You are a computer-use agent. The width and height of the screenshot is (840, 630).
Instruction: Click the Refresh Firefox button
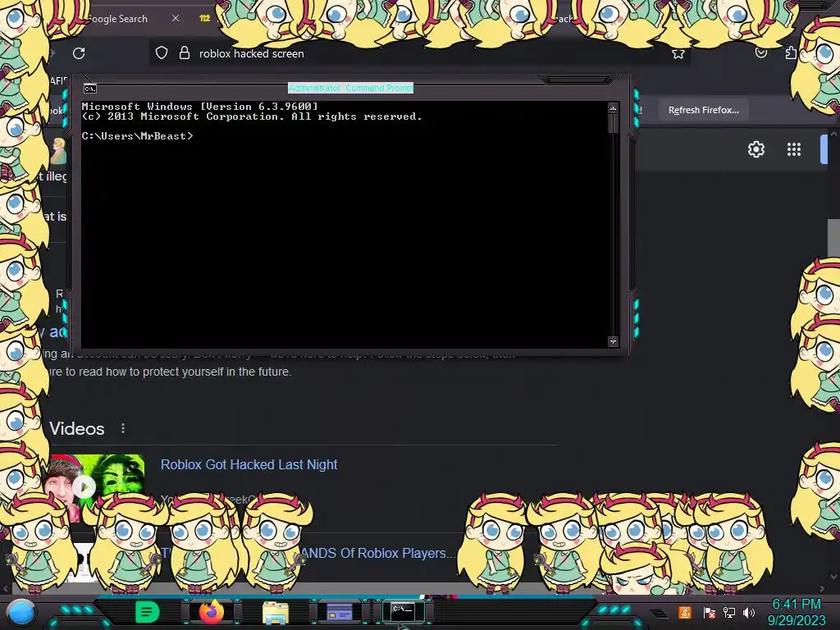[x=703, y=110]
